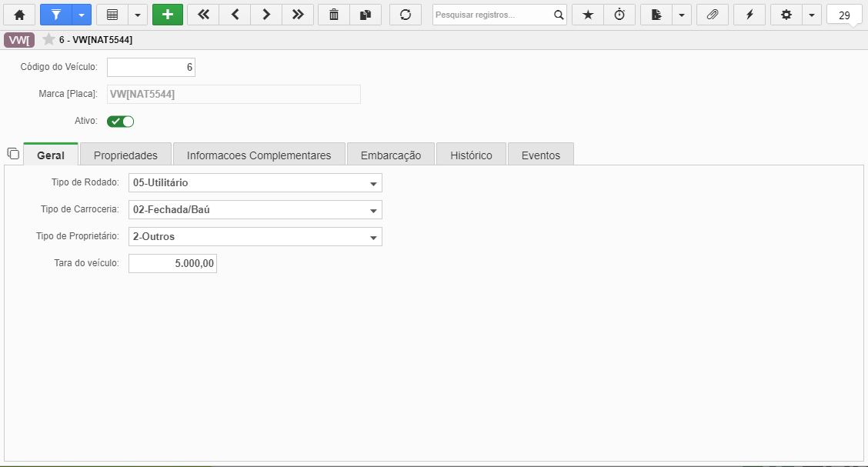
Task: Switch to the Embarcação tab
Action: pos(391,155)
